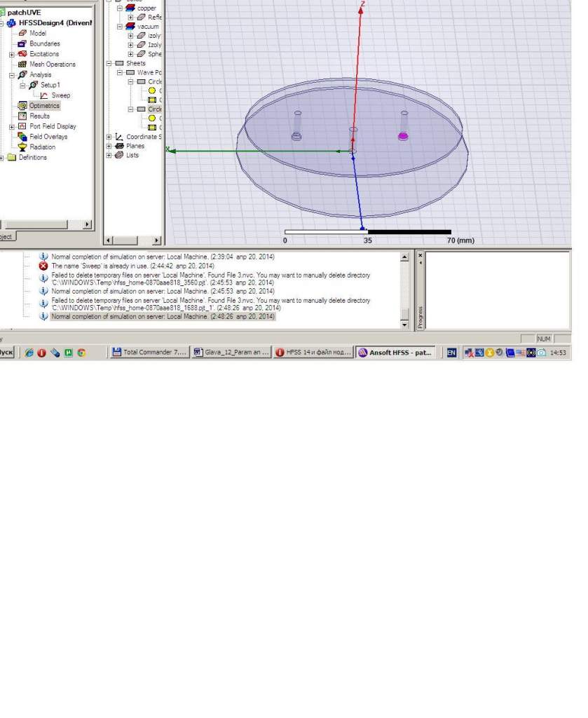The height and width of the screenshot is (718, 588).
Task: Click the Mesh Operations icon
Action: (22, 64)
